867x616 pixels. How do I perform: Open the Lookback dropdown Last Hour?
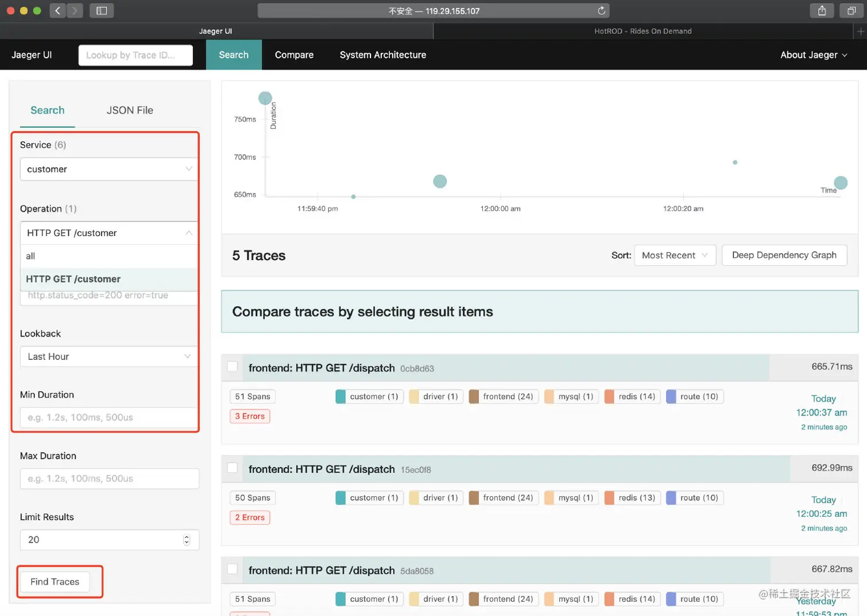click(x=109, y=356)
